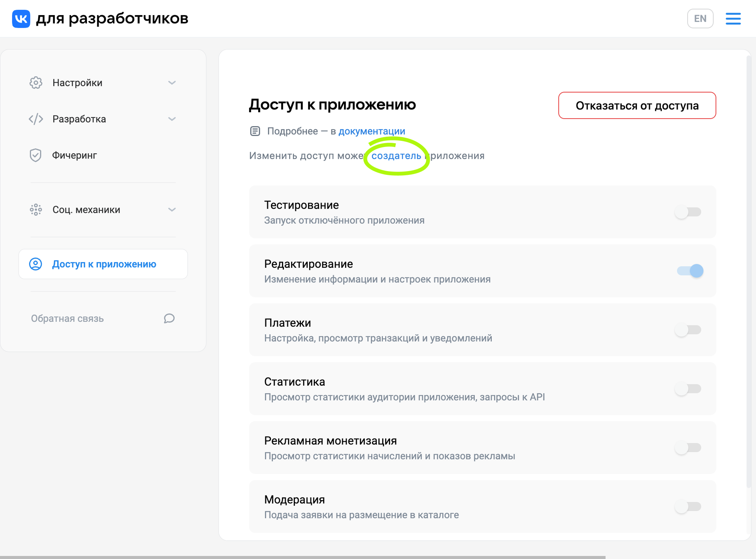
Task: Enable the Рекламная монетизация toggle
Action: [x=688, y=448]
